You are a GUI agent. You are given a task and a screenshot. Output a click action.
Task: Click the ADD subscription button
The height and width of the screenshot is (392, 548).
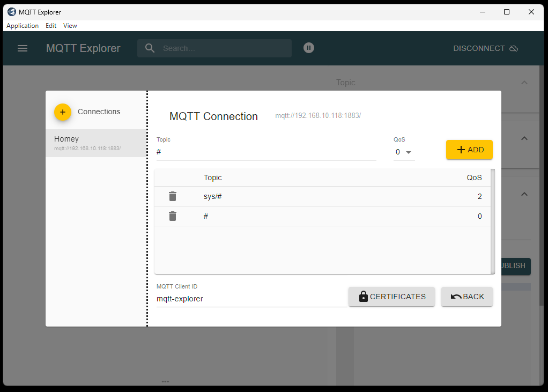click(x=469, y=150)
